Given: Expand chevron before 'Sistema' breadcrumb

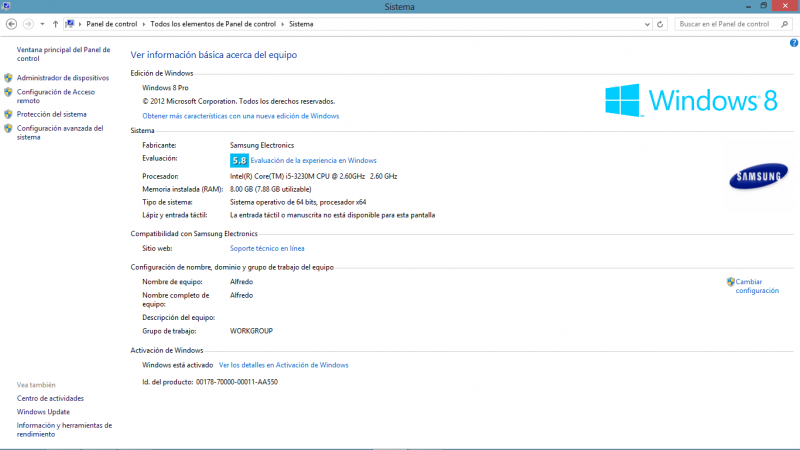Looking at the screenshot, I should pyautogui.click(x=282, y=24).
